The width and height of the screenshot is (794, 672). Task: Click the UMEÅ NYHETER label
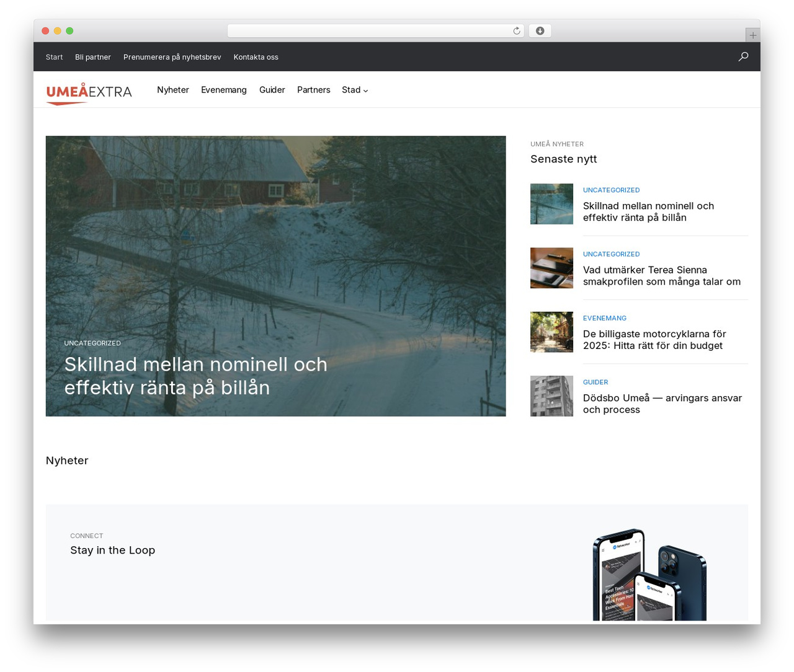click(557, 144)
